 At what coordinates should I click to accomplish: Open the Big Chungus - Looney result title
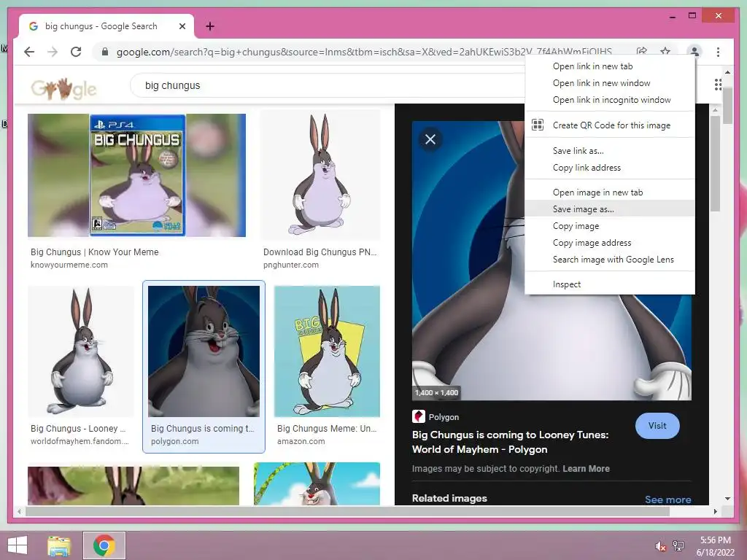(78, 429)
